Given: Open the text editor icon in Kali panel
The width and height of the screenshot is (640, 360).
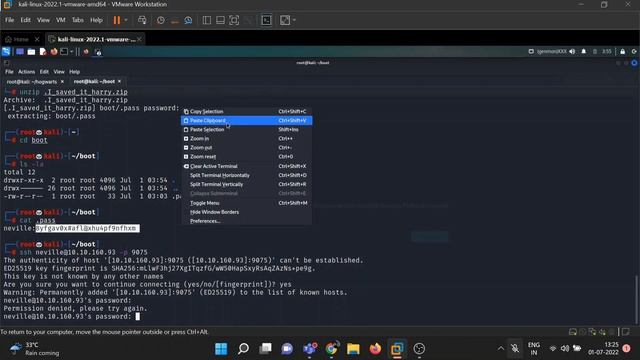Looking at the screenshot, I should [43, 52].
